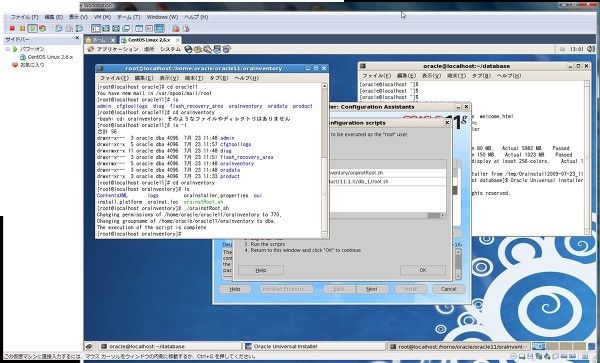Open ファイル menu in root terminal window
The height and width of the screenshot is (363, 600).
click(114, 78)
